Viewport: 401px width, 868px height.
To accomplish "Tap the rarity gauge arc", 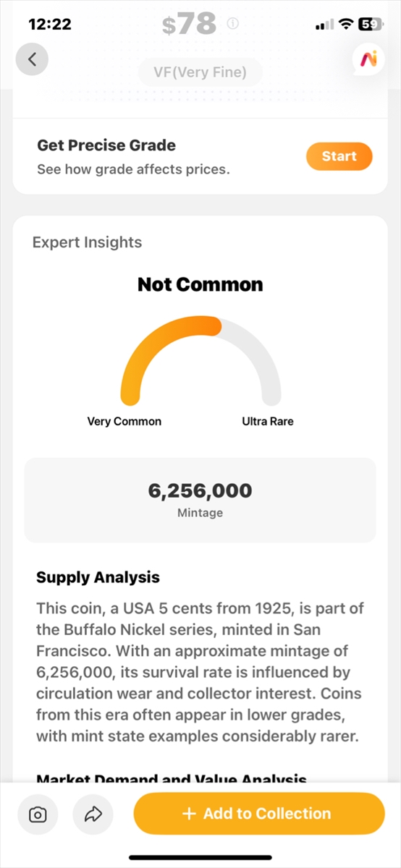I will 200,360.
